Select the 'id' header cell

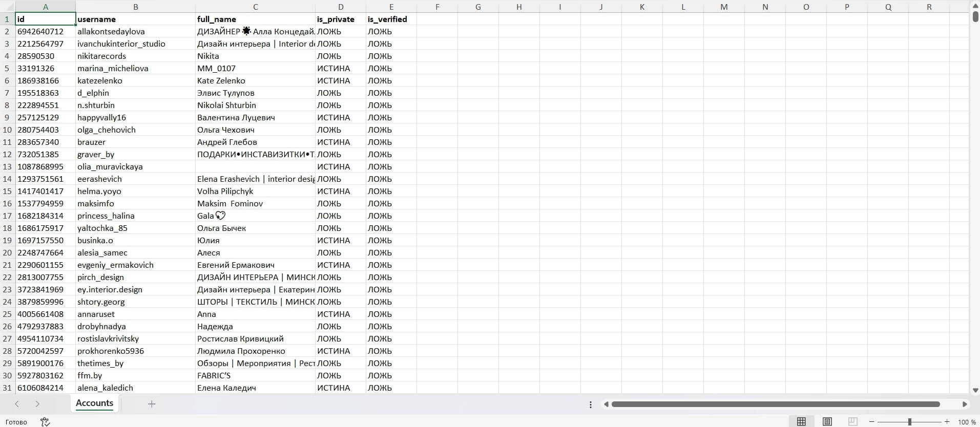pos(46,19)
